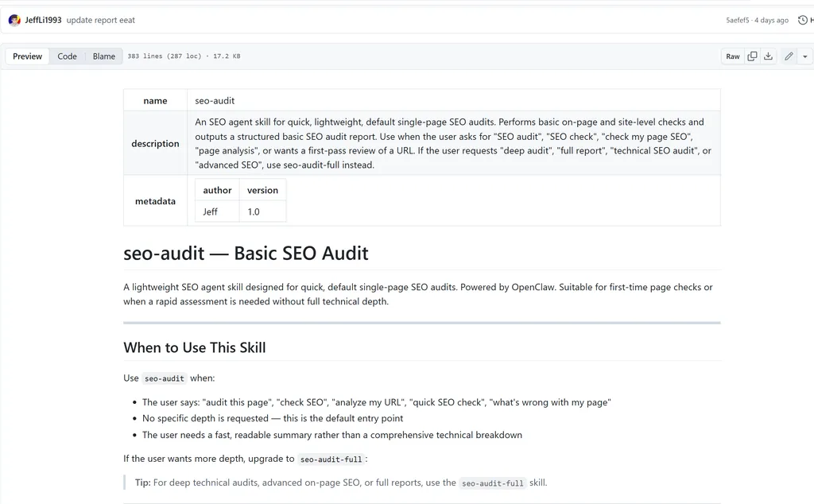This screenshot has width=814, height=504.
Task: Open commit hash 5aefef5
Action: coord(737,20)
